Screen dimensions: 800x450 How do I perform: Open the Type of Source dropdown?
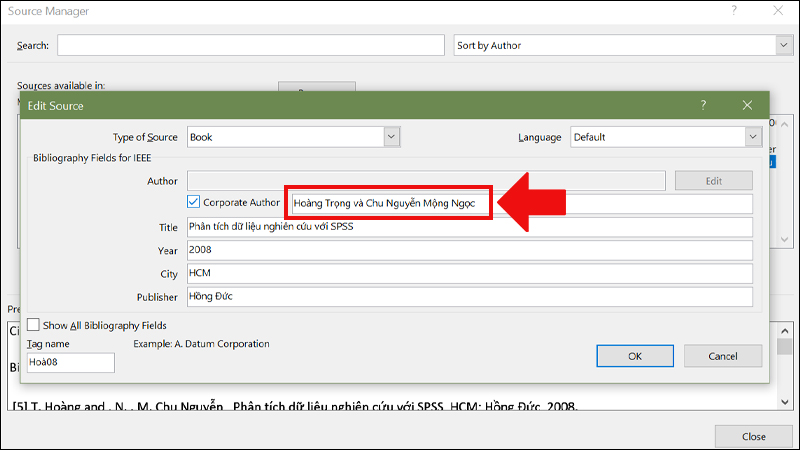pyautogui.click(x=392, y=137)
